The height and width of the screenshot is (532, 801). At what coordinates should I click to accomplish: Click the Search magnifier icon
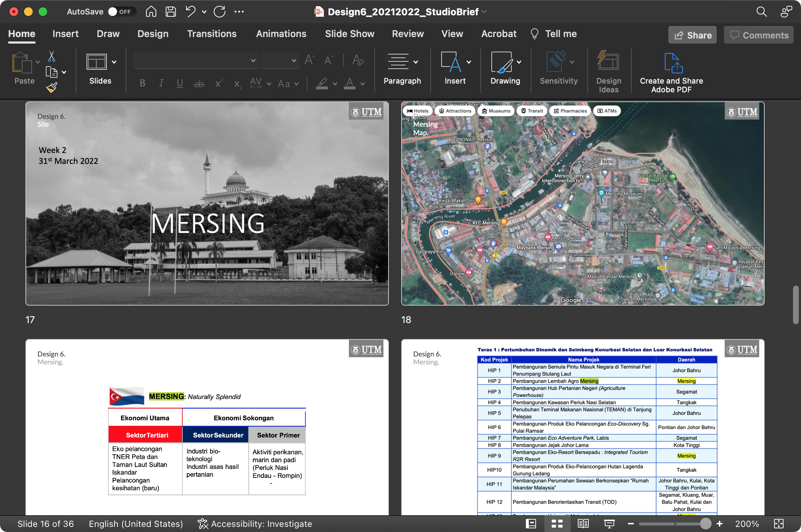click(x=761, y=12)
